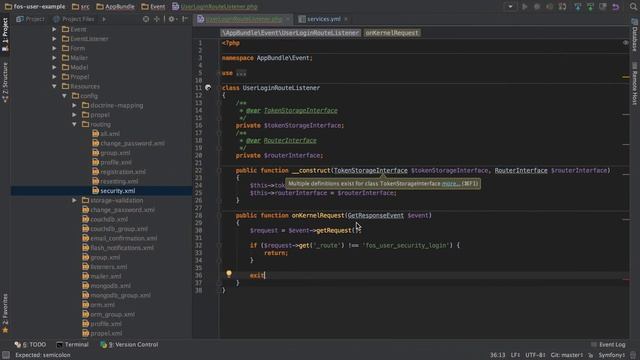This screenshot has height=360, width=640.
Task: Open the Favorites side tool window
Action: click(x=5, y=313)
